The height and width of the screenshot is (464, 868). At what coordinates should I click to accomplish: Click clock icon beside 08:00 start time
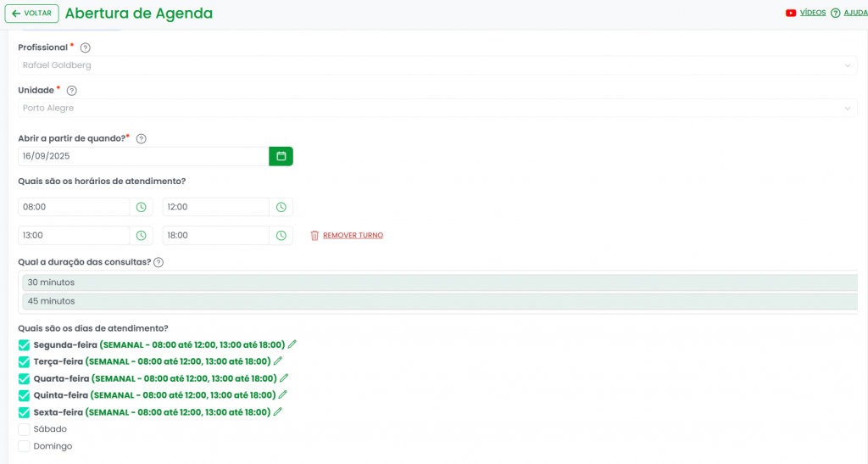(142, 207)
